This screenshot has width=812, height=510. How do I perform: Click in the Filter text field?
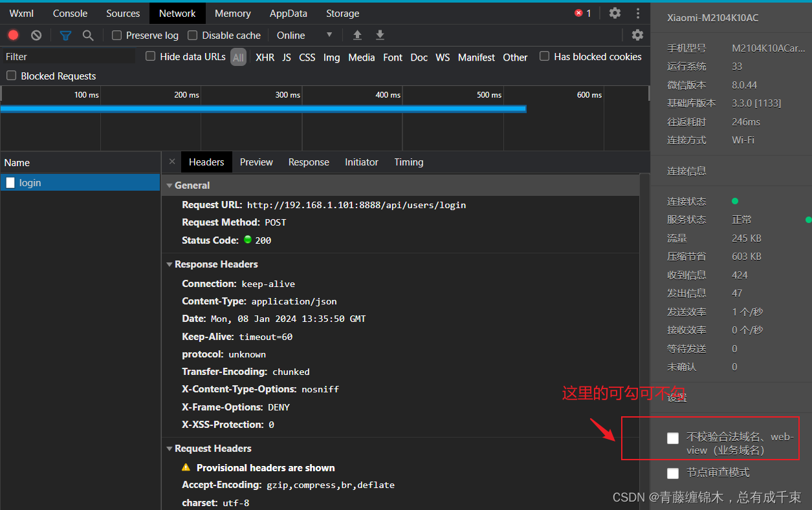[x=68, y=57]
